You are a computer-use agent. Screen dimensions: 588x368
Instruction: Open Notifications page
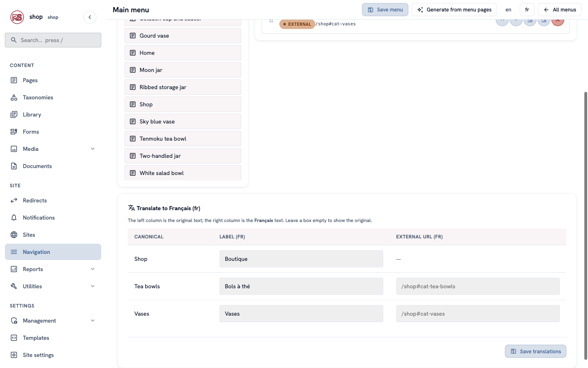53,218
